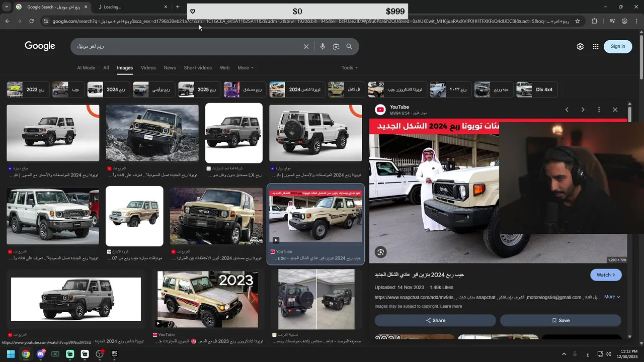Open Xbox Game Bar taskbar icon
This screenshot has height=362, width=644.
tap(55, 354)
